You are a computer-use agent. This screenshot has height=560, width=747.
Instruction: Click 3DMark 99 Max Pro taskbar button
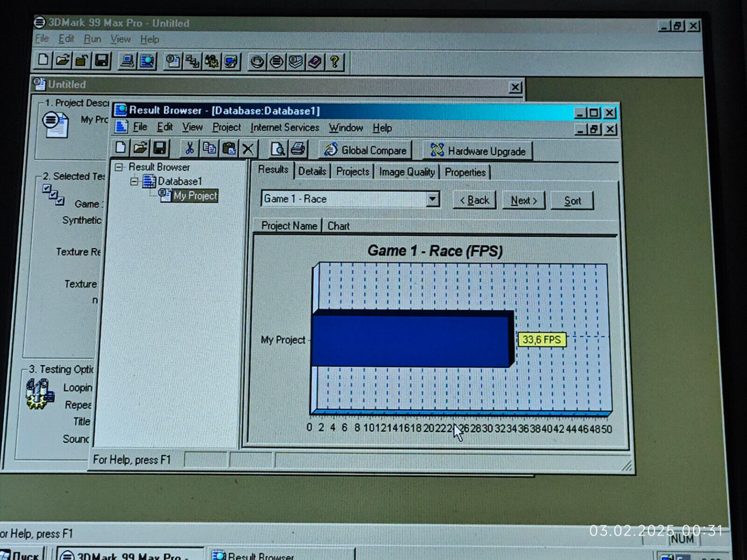(x=130, y=554)
